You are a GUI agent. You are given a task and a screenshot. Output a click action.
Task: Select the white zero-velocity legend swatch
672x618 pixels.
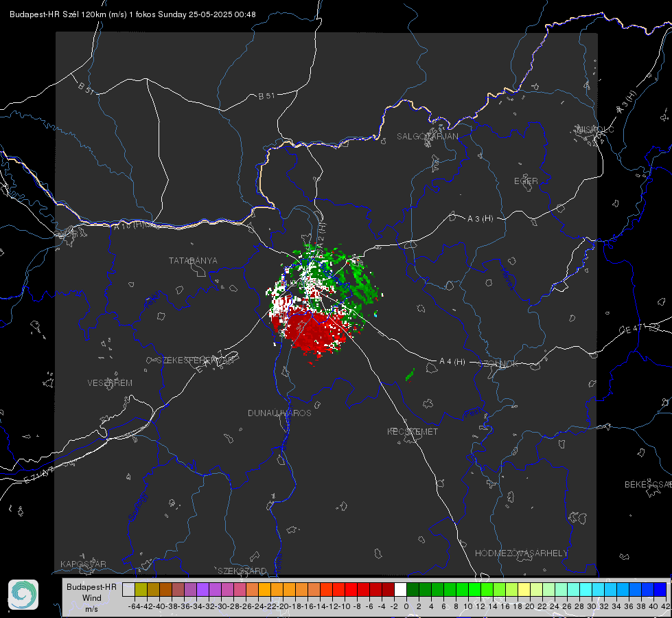coord(400,590)
